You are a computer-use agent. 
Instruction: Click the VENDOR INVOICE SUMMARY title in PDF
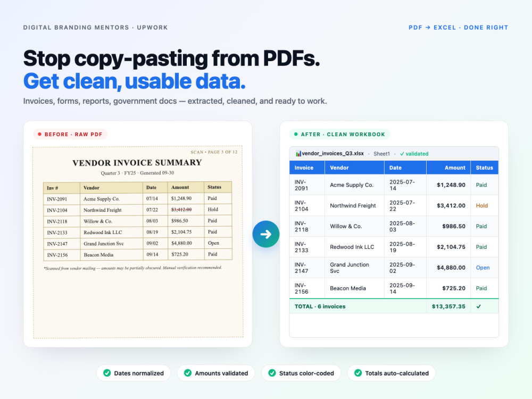137,163
